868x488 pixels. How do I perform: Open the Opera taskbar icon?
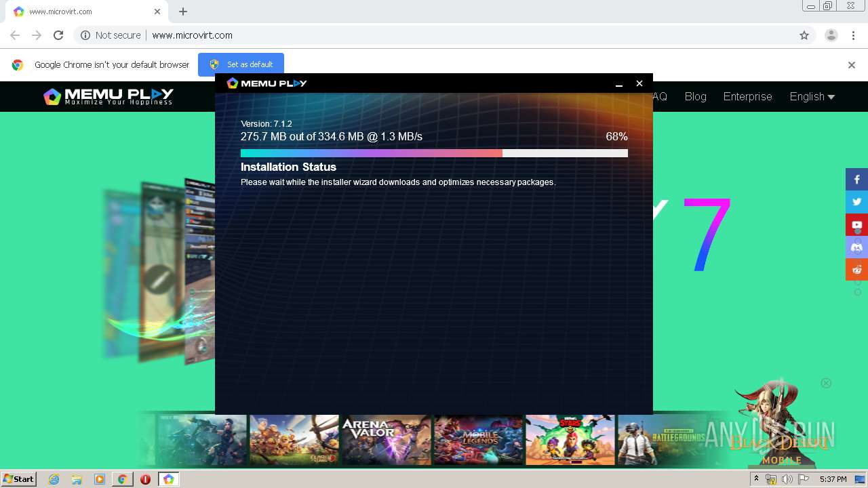[145, 479]
